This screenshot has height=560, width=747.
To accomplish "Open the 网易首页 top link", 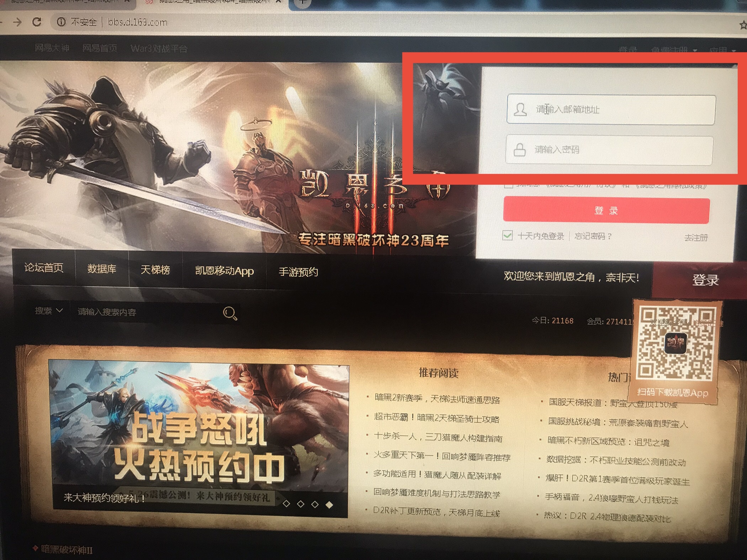I will (100, 48).
